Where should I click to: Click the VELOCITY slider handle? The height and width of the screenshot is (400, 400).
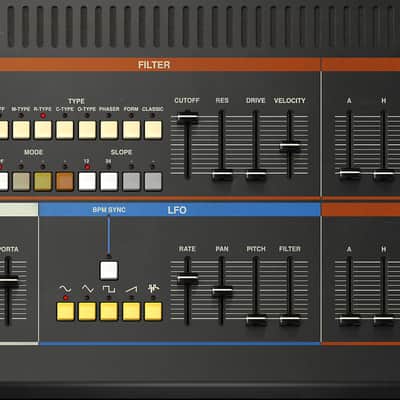click(290, 146)
